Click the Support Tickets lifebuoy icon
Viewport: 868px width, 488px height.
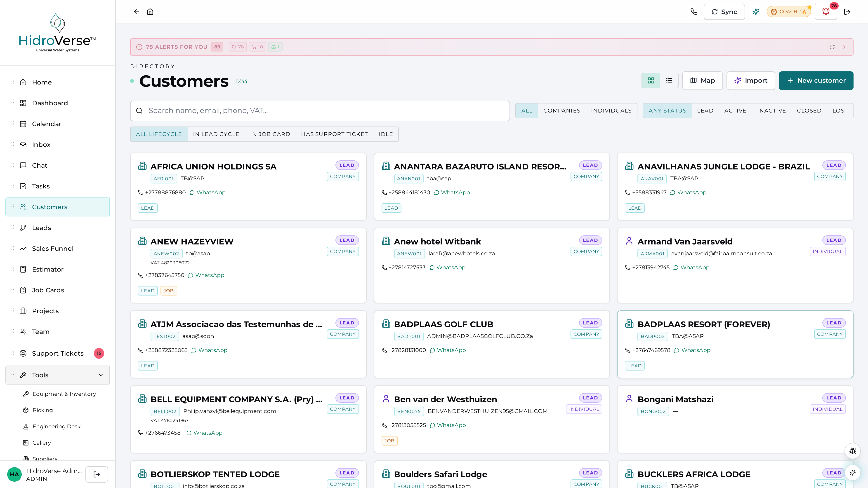(x=23, y=353)
